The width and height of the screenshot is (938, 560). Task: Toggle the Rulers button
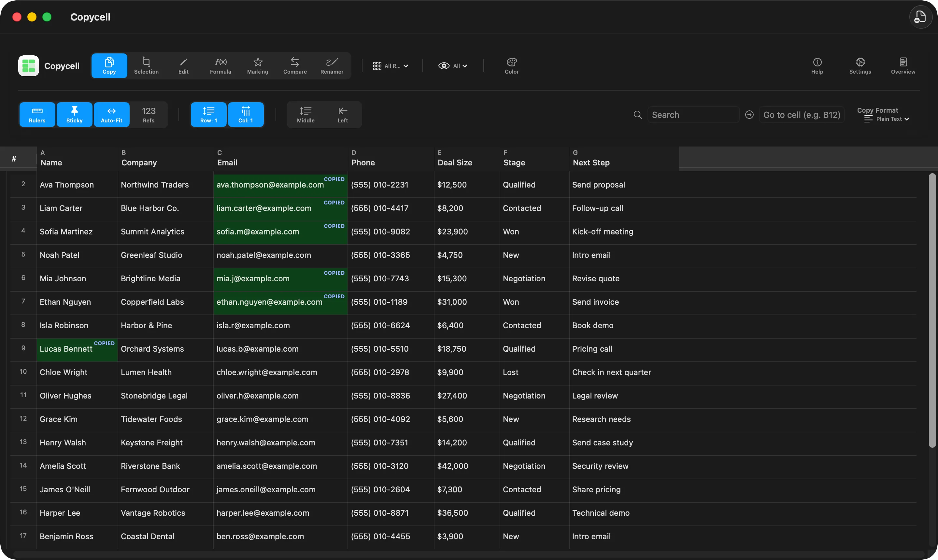tap(37, 115)
